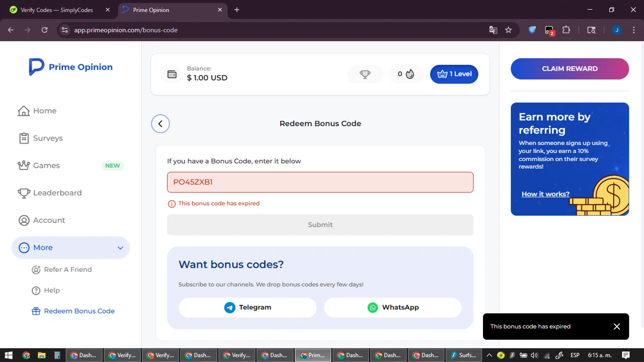644x362 pixels.
Task: Open the Bitwarden shield extension
Action: pyautogui.click(x=532, y=30)
